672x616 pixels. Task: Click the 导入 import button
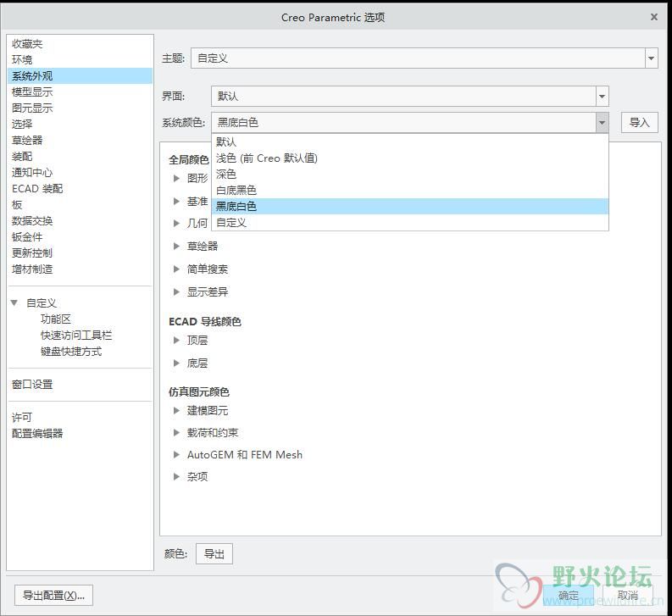(640, 123)
